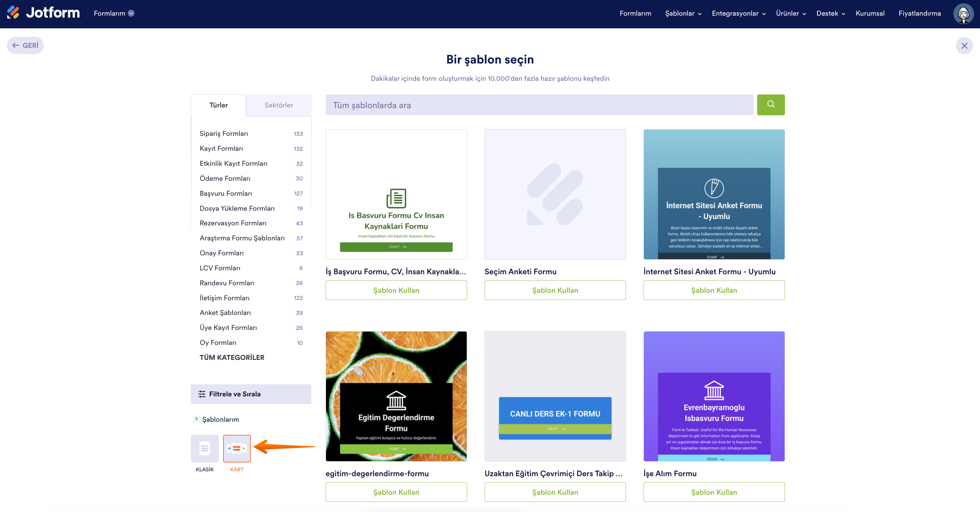Expand the Şablonlarım section chevron
Image resolution: width=980 pixels, height=512 pixels.
click(x=196, y=419)
